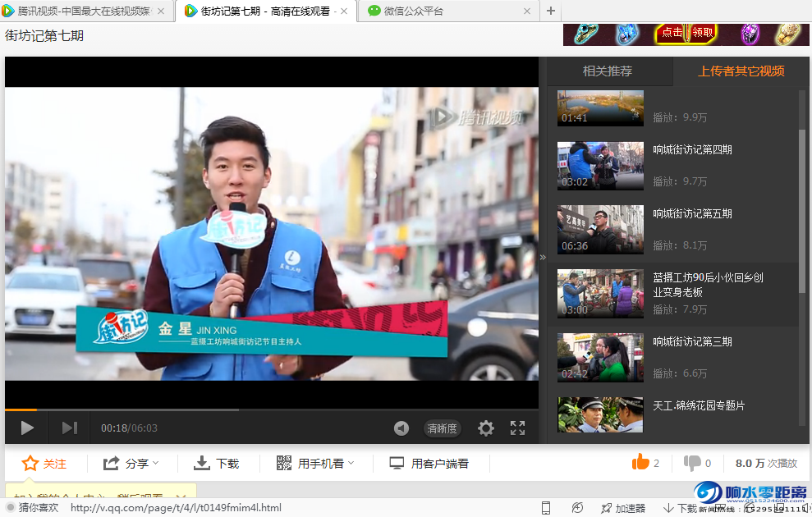The image size is (812, 517).
Task: Enter fullscreen mode in the player
Action: (x=517, y=428)
